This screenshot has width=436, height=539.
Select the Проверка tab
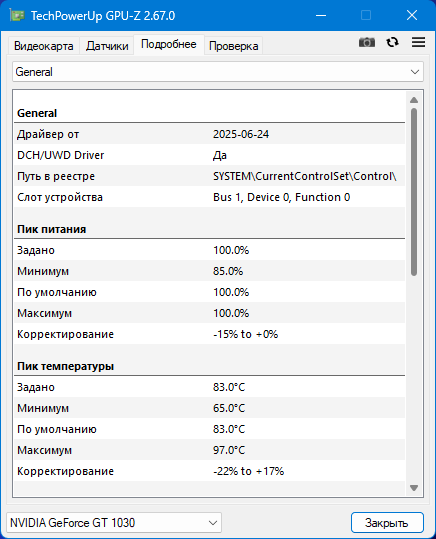coord(233,46)
